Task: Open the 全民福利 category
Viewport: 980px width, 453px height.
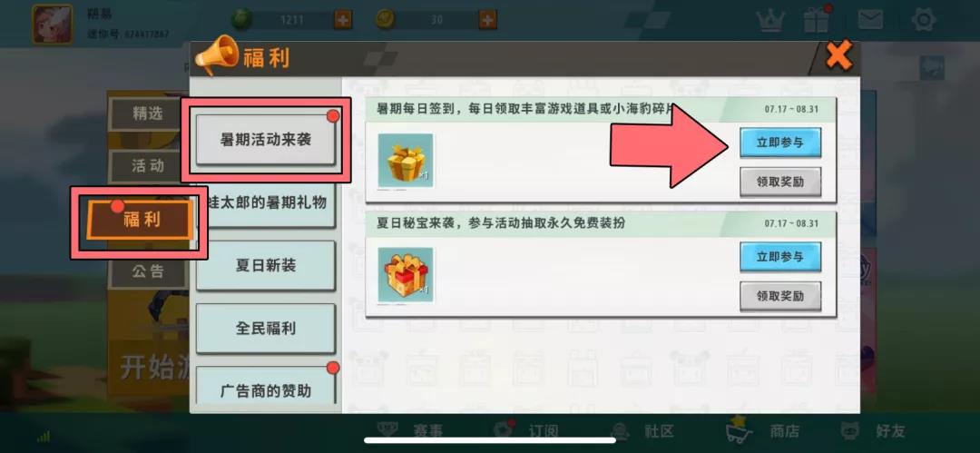Action: [266, 329]
